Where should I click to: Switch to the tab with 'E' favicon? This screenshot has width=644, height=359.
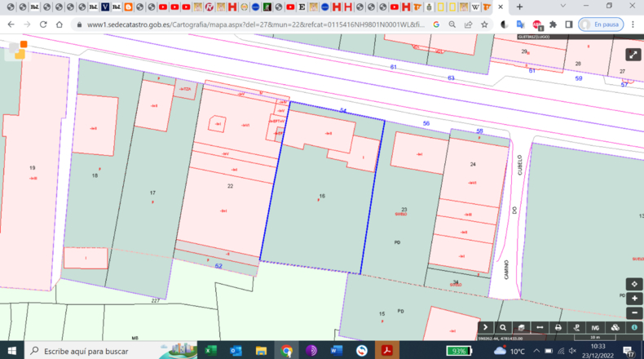coord(302,7)
